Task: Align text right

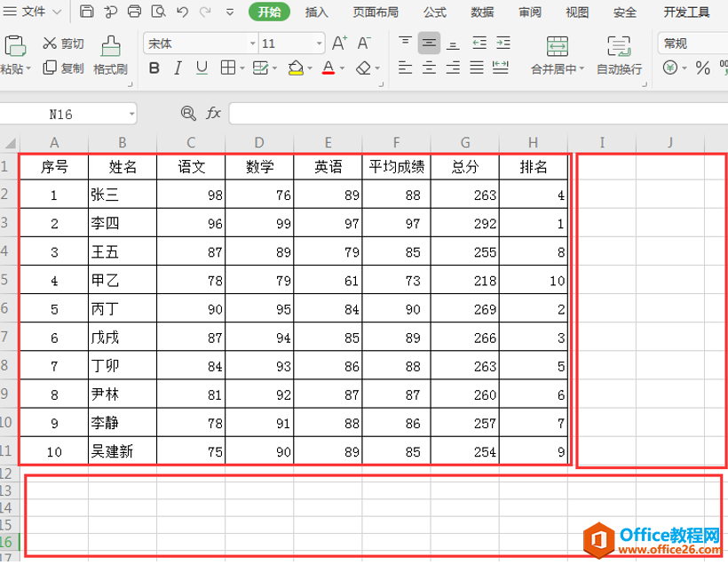Action: click(x=453, y=68)
